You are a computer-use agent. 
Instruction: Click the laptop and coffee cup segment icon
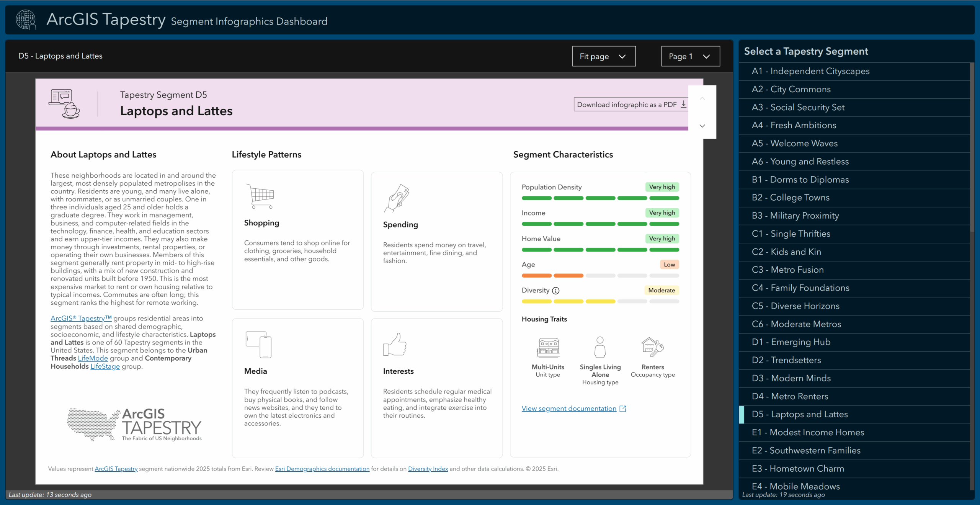tap(64, 103)
